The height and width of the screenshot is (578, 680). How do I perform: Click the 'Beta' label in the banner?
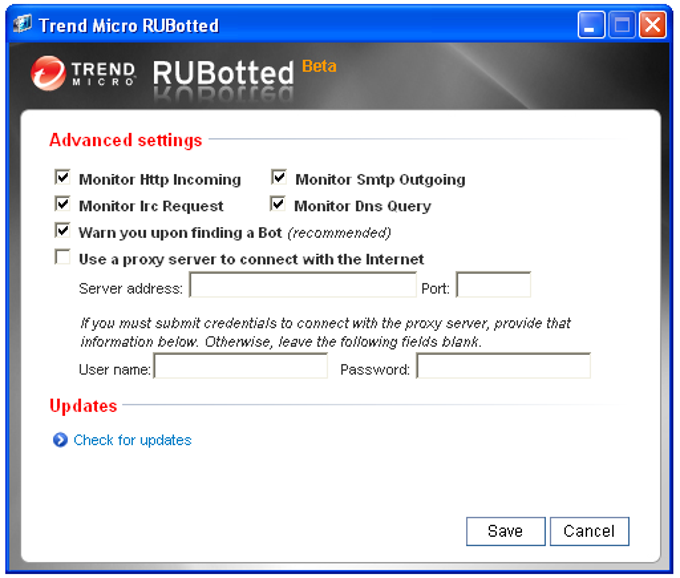tap(319, 66)
